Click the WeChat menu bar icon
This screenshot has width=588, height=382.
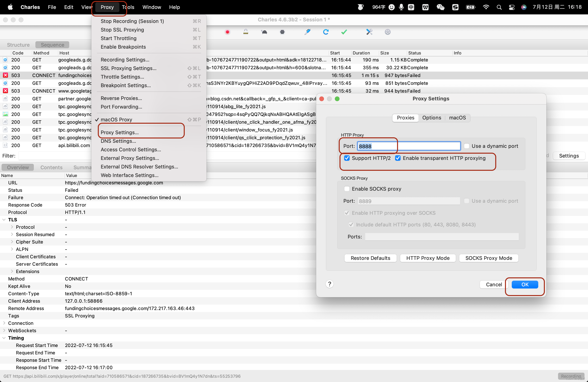440,7
